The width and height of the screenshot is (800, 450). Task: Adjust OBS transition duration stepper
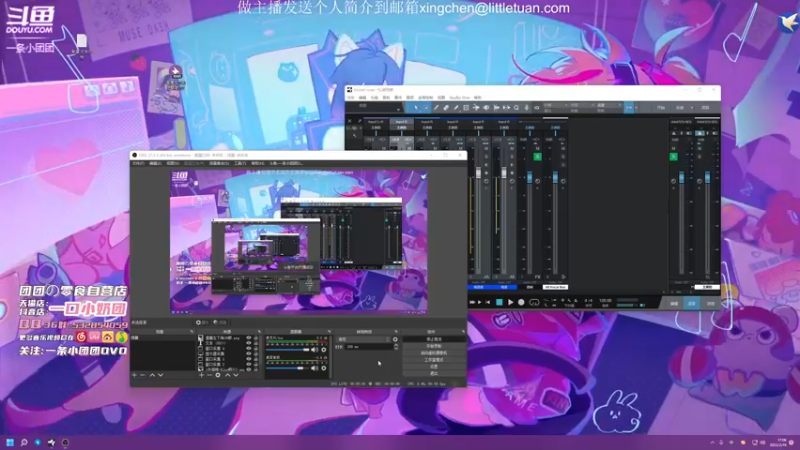point(396,346)
